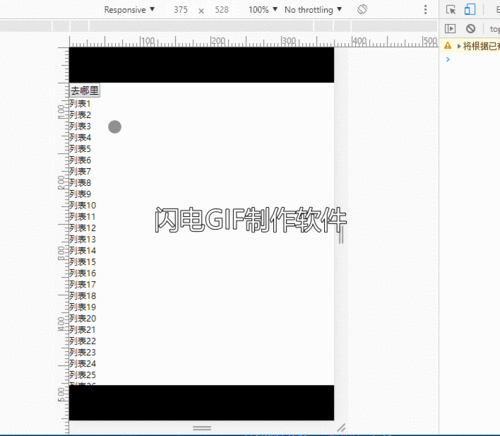Viewport: 500px width, 436px height.
Task: Select the inspect element picker icon
Action: point(451,10)
